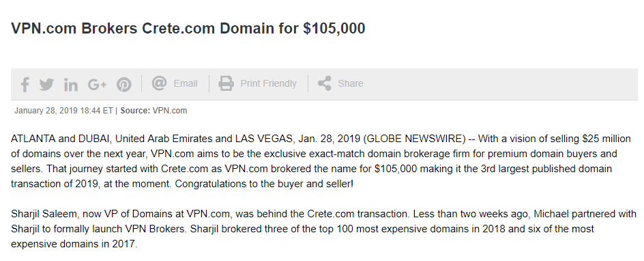Open the Email link label

pyautogui.click(x=186, y=83)
